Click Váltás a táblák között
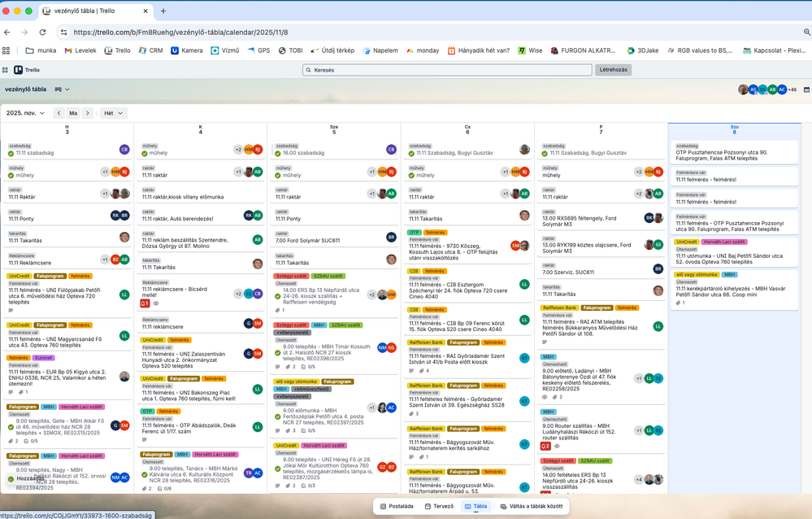The image size is (812, 519). (532, 506)
